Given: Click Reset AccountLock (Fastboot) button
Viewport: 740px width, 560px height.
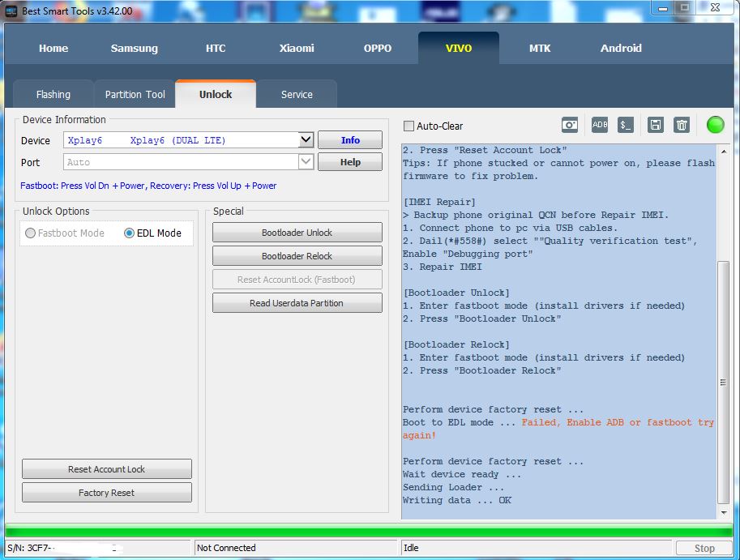Looking at the screenshot, I should pyautogui.click(x=297, y=280).
